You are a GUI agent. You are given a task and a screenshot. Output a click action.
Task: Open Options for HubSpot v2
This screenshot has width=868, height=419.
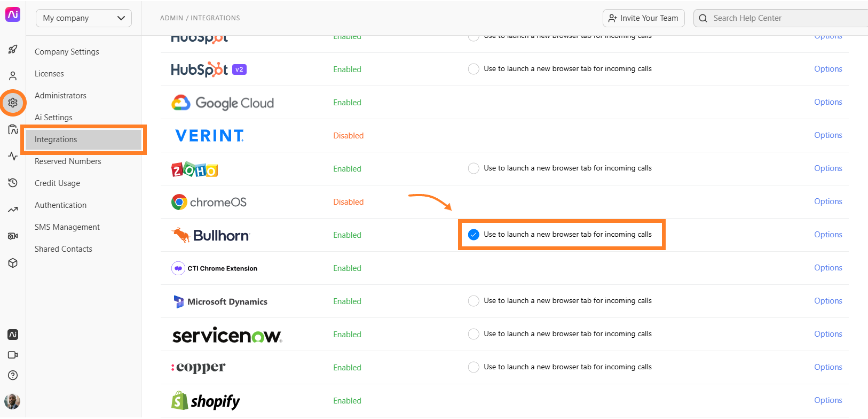828,69
